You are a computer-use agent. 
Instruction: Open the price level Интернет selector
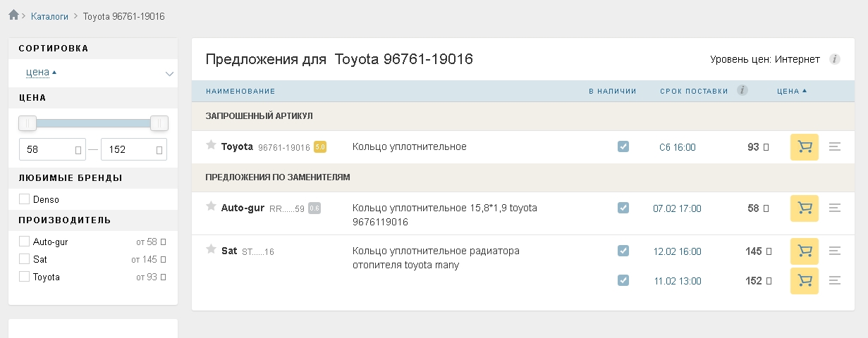(x=797, y=59)
